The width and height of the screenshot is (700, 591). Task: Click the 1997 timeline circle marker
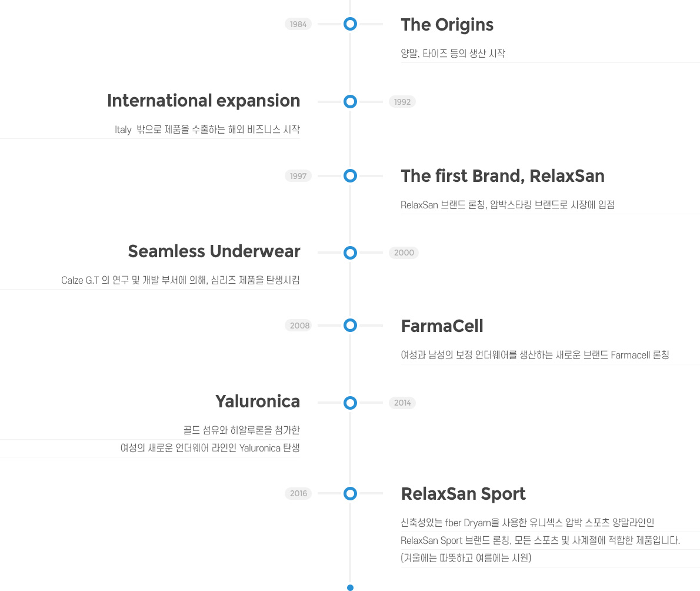(350, 176)
